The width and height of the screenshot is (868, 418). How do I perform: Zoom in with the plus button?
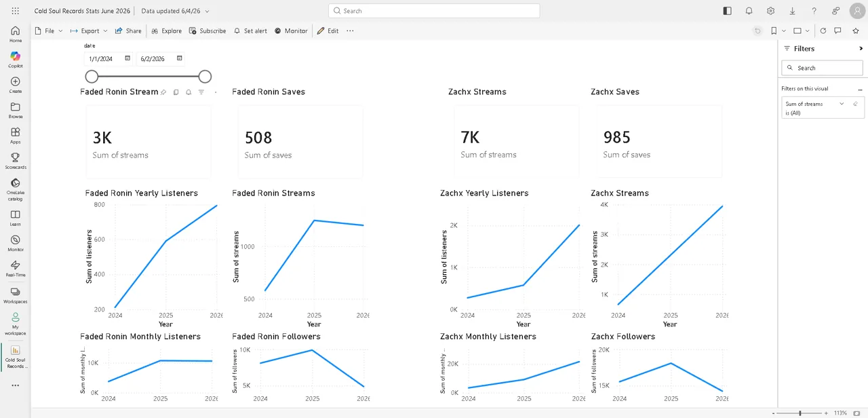[826, 413]
